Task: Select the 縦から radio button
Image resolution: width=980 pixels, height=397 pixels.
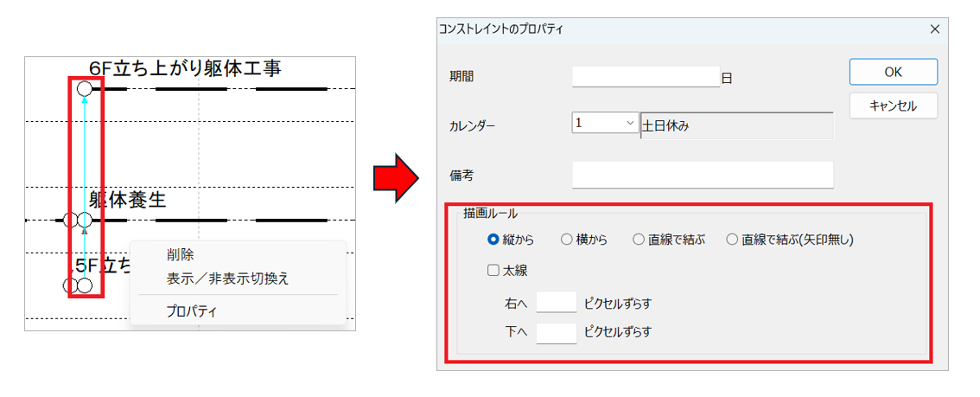Action: [x=494, y=240]
